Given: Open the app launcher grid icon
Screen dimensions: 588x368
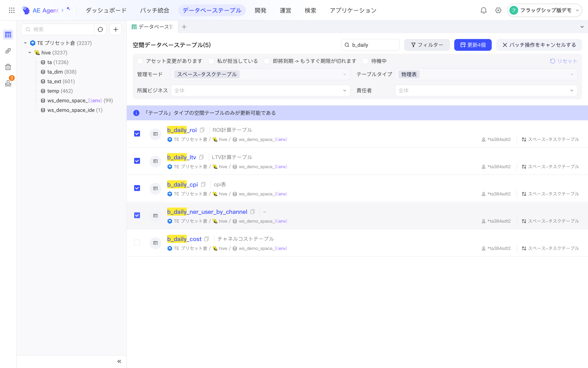Looking at the screenshot, I should [x=12, y=10].
